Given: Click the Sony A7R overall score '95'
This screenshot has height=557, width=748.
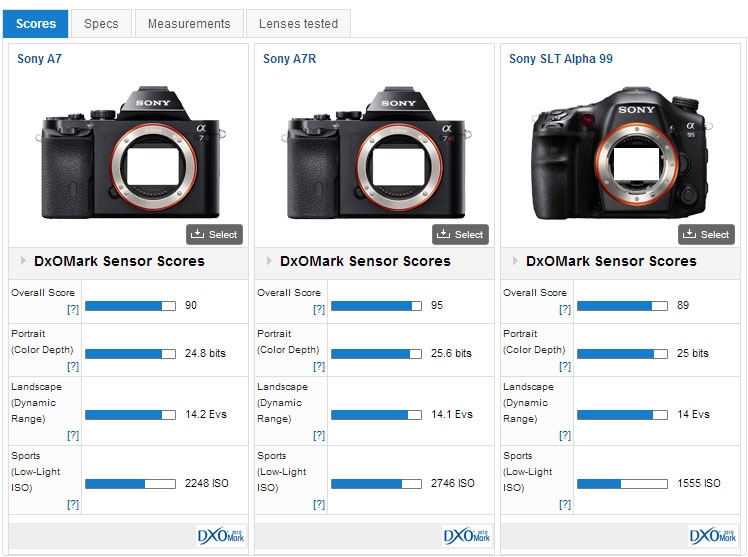Looking at the screenshot, I should [437, 305].
